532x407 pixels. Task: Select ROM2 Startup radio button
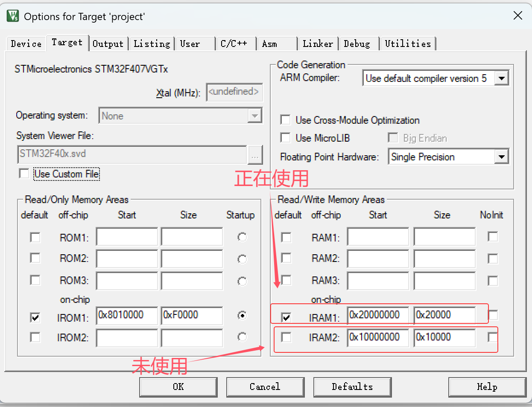pyautogui.click(x=242, y=259)
